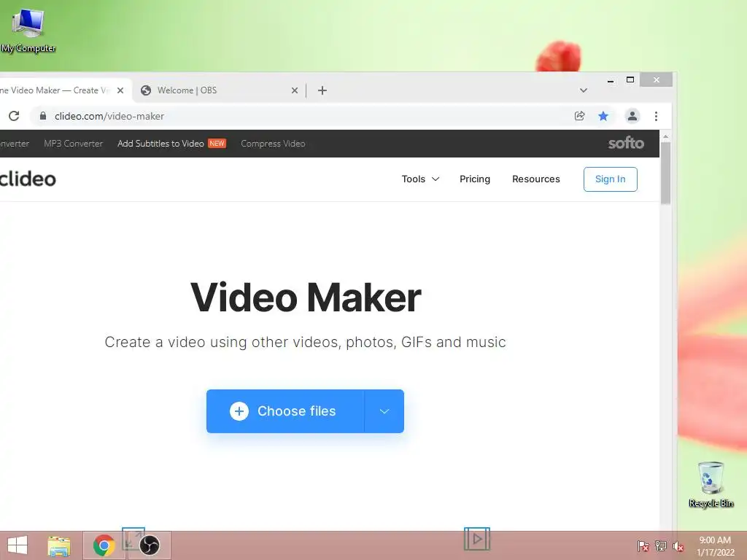Click the scrollbar up arrow

point(665,136)
